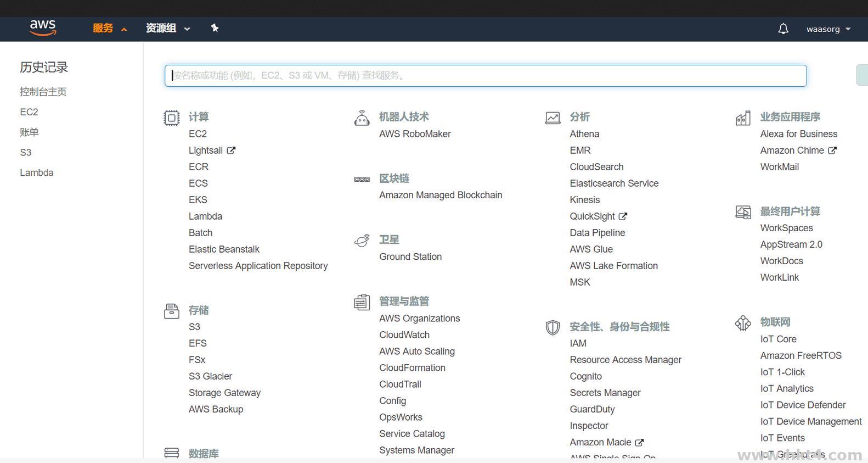Open Amazon Managed Blockchain service
This screenshot has height=463, width=868.
pyautogui.click(x=441, y=195)
